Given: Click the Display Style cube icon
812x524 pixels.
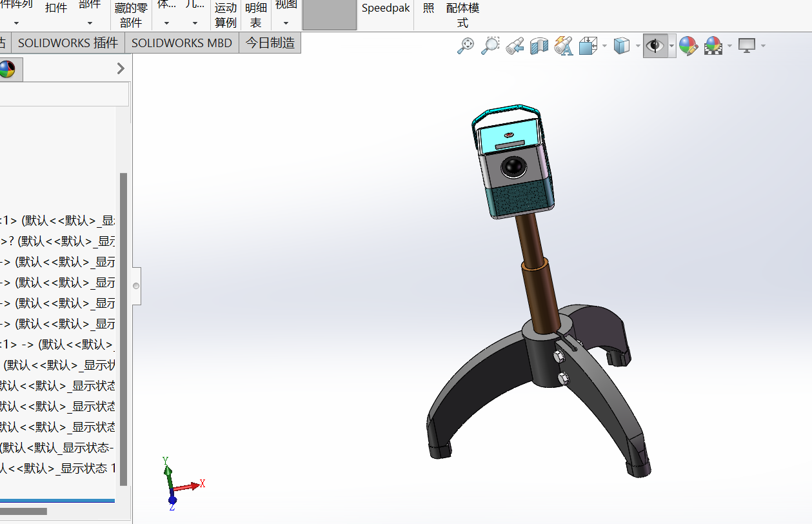Looking at the screenshot, I should (622, 46).
